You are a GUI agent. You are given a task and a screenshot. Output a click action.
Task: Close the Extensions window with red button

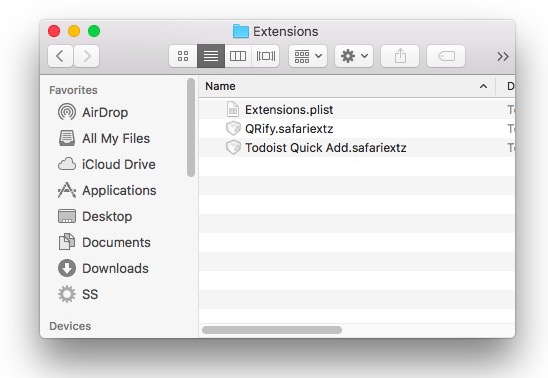[54, 31]
